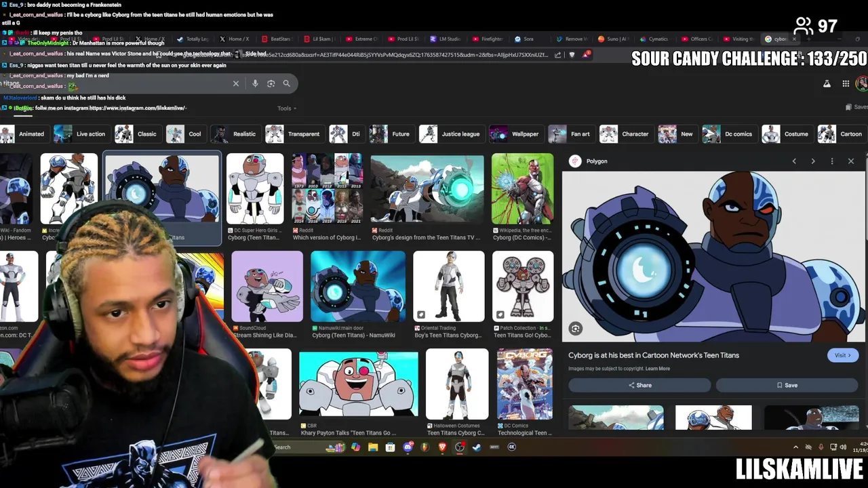Open Patch Collection Teen Titans Go thumbnail
The image size is (868, 488).
(x=522, y=286)
